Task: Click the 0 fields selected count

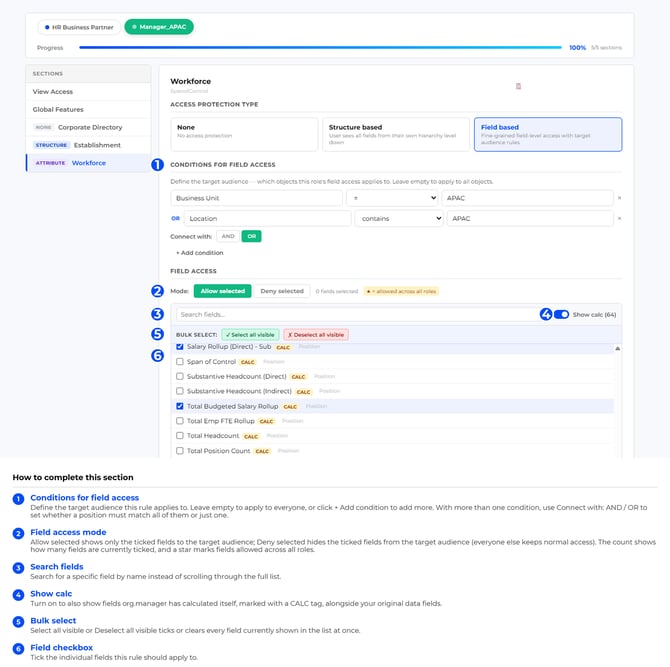Action: [x=337, y=291]
